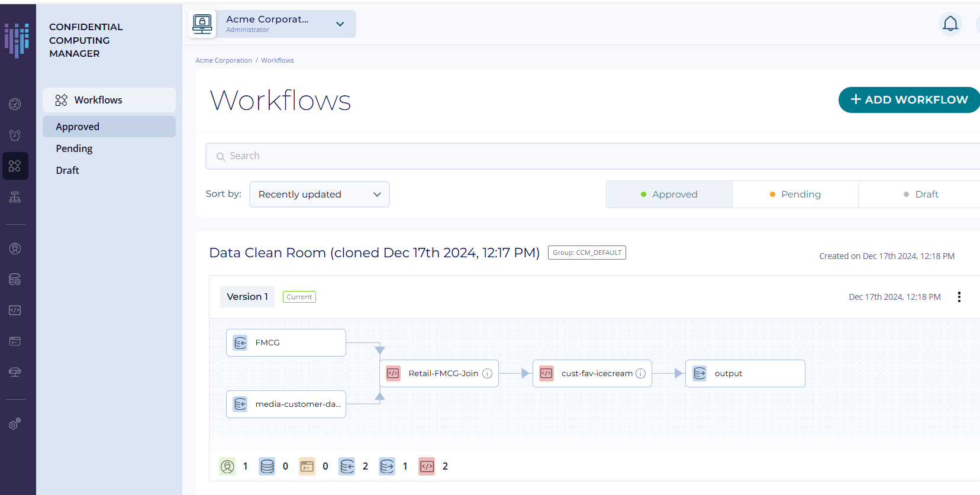This screenshot has height=495, width=980.
Task: Click the Version 1 label
Action: [247, 297]
